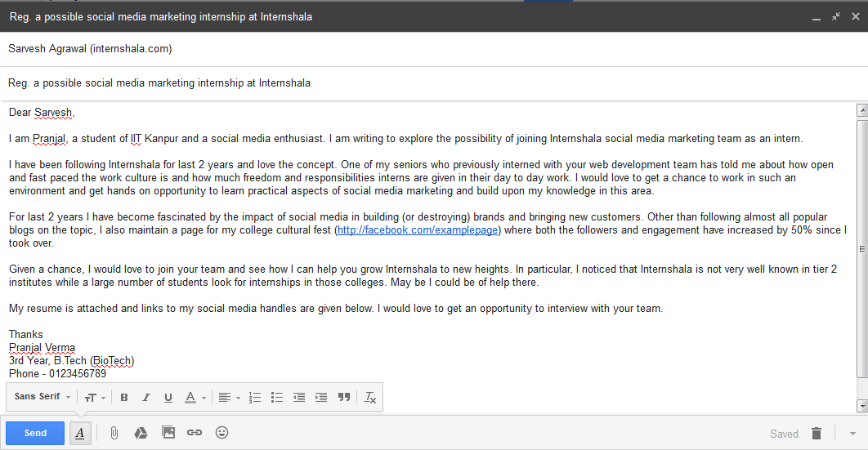This screenshot has width=868, height=450.
Task: Click the attach files paperclip icon
Action: pyautogui.click(x=114, y=433)
